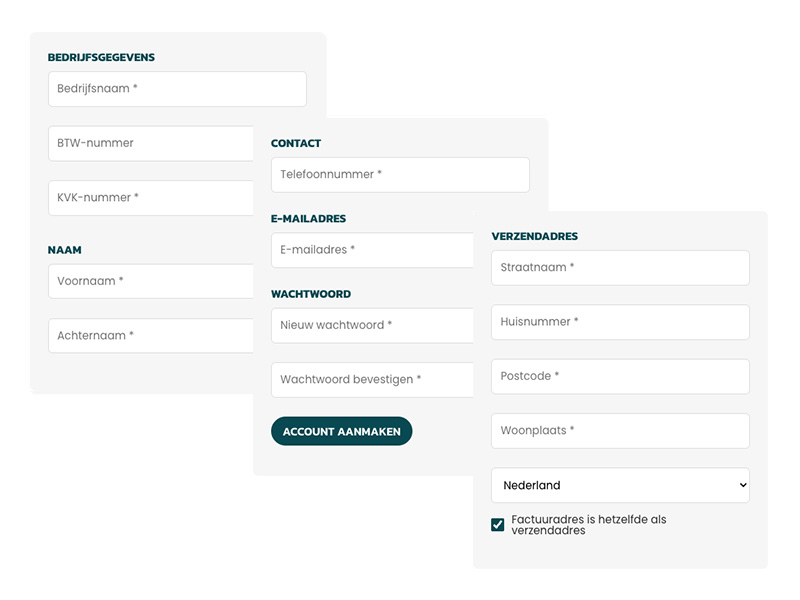Open the Nederland country dropdown
The width and height of the screenshot is (800, 600).
tap(620, 485)
